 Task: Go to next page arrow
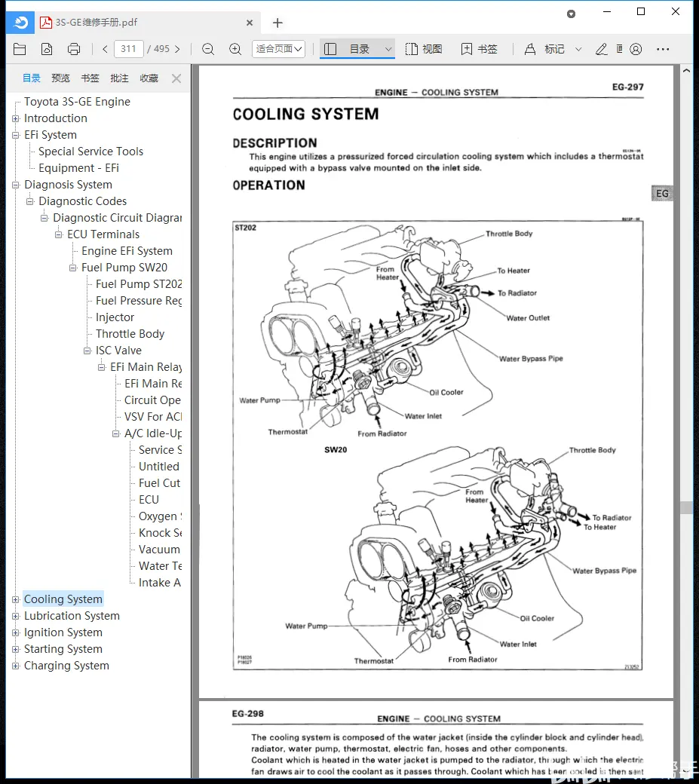pos(177,49)
